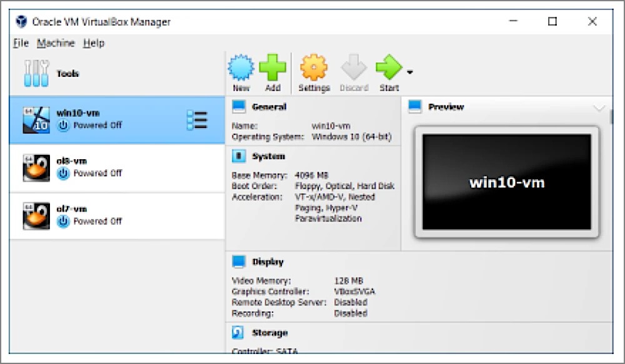Collapse the Preview panel with its chevron
This screenshot has height=364, width=625.
click(599, 107)
